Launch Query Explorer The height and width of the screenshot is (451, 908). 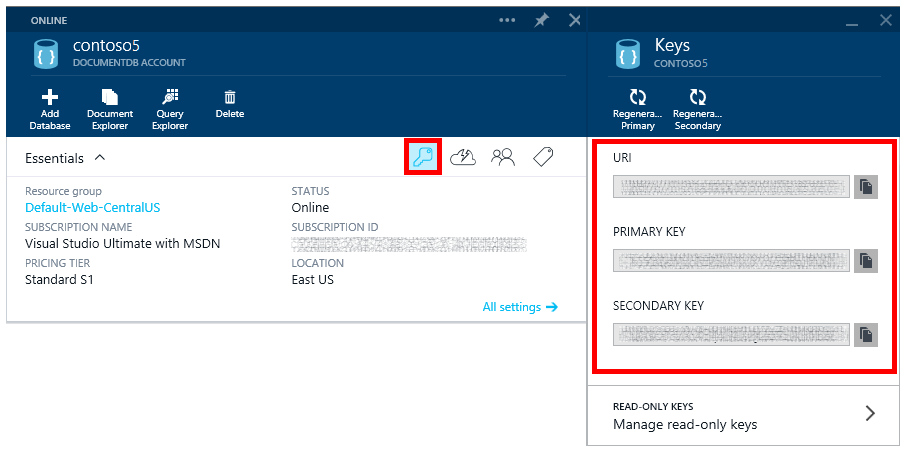tap(170, 110)
